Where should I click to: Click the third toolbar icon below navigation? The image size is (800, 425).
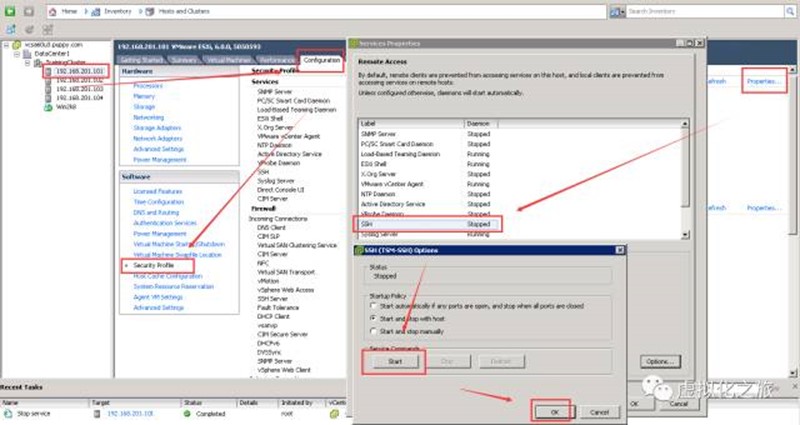(48, 30)
